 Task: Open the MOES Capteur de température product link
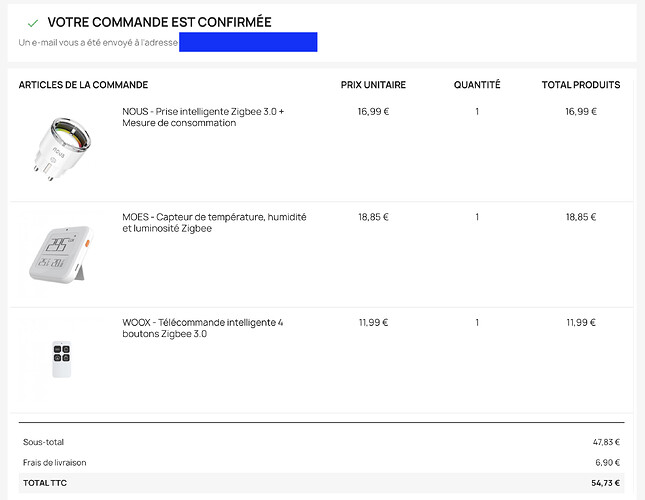[x=214, y=222]
